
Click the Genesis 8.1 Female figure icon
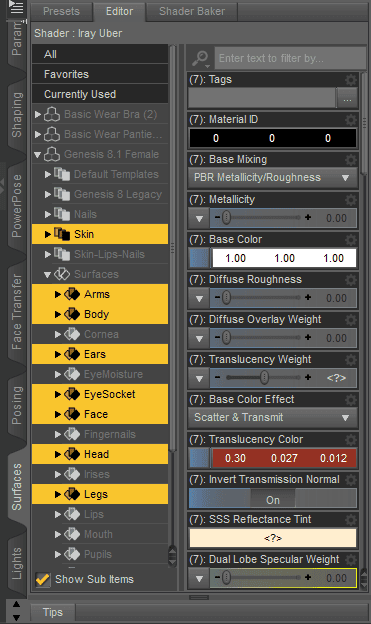(x=52, y=154)
